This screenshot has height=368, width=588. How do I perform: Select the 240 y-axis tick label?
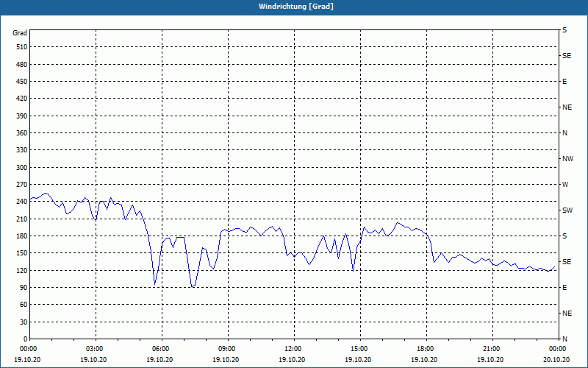21,202
